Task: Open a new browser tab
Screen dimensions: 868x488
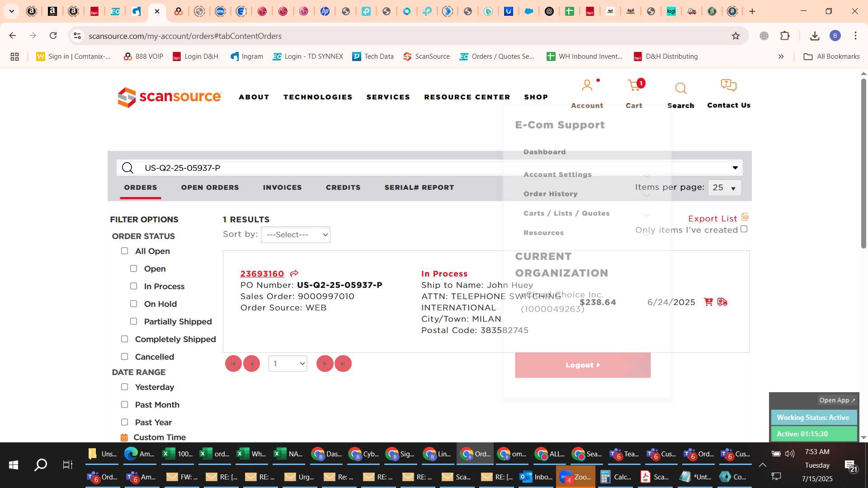Action: (752, 11)
